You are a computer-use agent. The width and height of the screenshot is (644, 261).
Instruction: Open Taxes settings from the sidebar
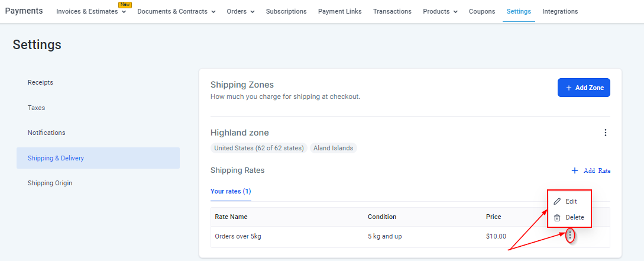point(37,108)
